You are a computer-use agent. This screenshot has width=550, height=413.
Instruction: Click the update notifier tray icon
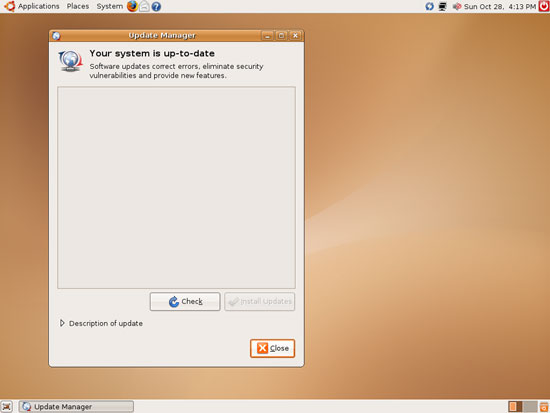click(x=429, y=6)
